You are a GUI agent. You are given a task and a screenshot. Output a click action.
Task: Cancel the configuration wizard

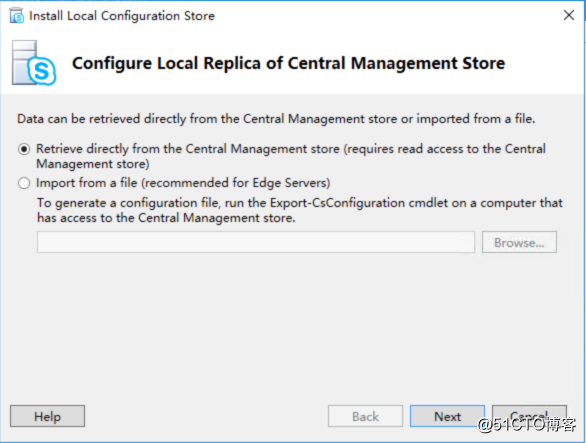click(529, 416)
